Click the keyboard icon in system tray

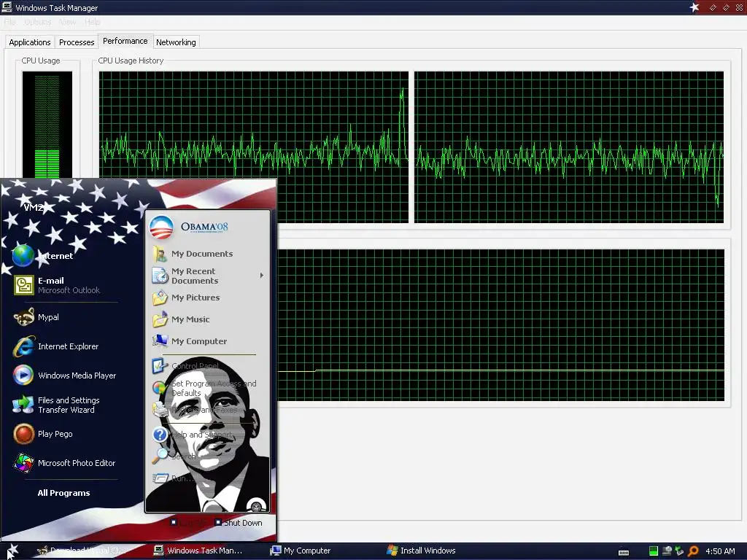(x=624, y=553)
